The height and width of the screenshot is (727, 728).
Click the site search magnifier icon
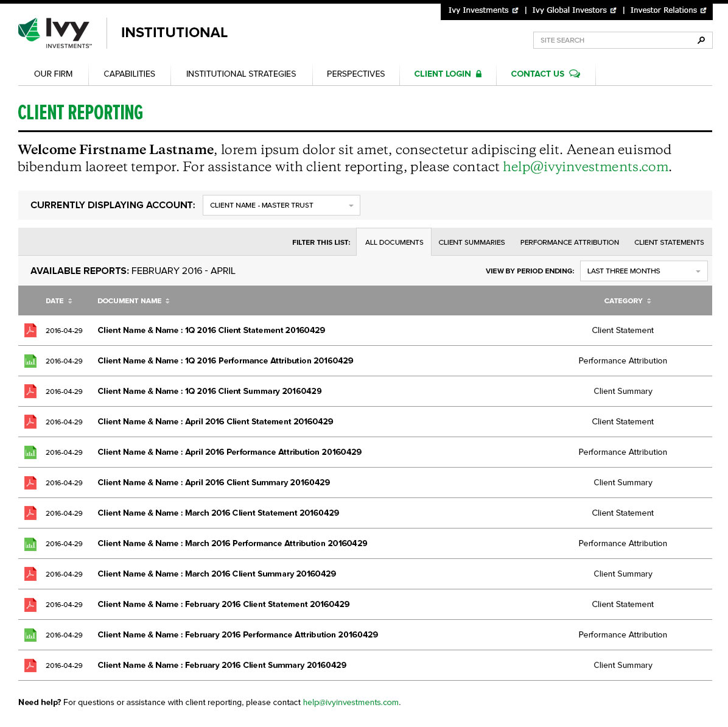click(701, 40)
